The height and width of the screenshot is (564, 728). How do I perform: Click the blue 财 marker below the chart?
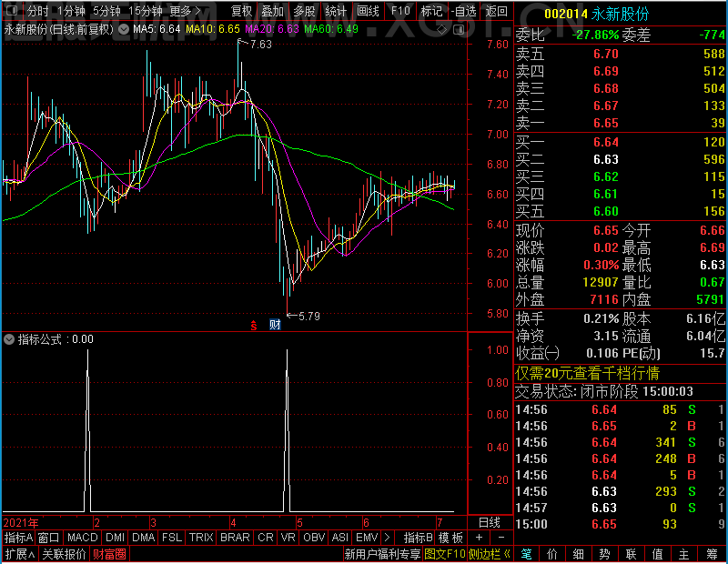pyautogui.click(x=275, y=325)
